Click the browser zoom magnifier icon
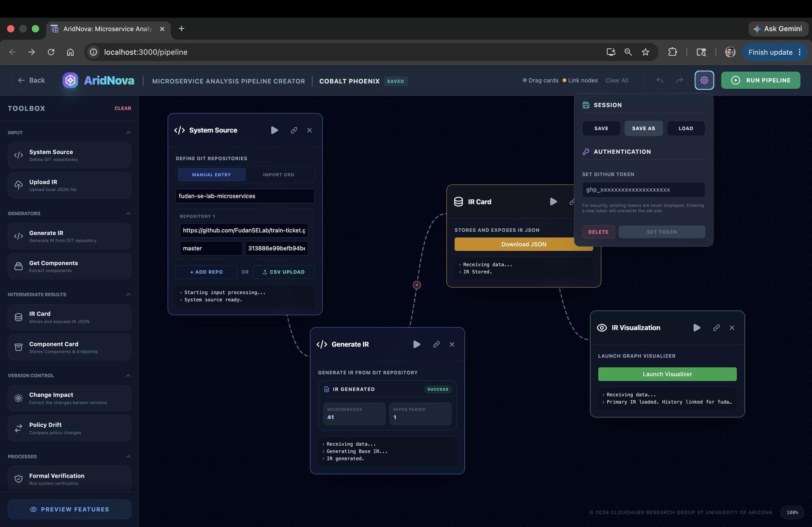The image size is (812, 527). [628, 52]
